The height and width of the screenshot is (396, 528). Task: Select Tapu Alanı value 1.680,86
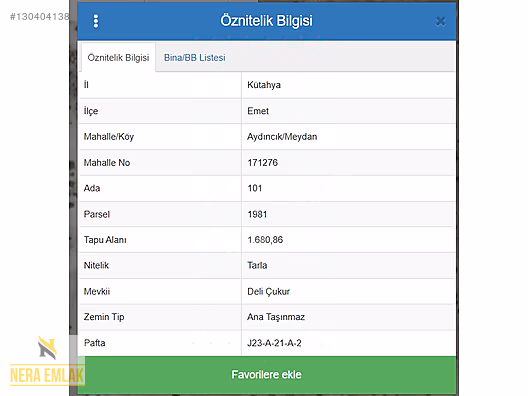coord(265,240)
